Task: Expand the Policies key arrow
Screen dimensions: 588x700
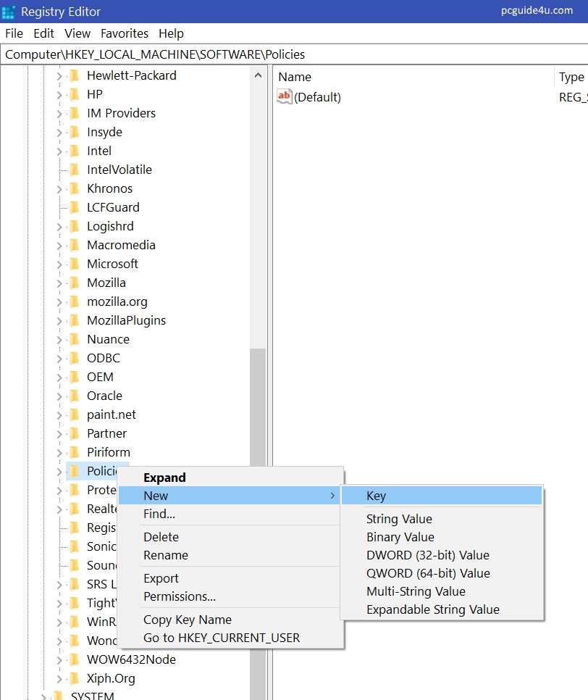Action: [59, 471]
